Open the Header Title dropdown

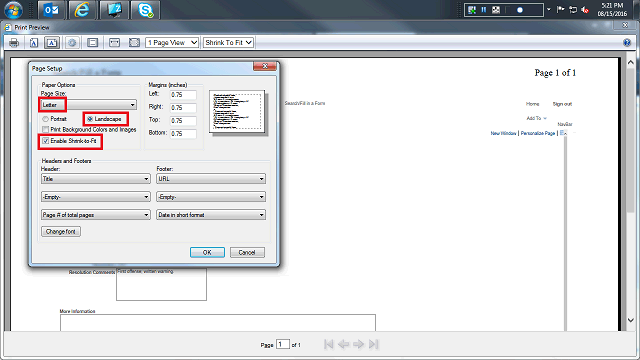coord(96,179)
